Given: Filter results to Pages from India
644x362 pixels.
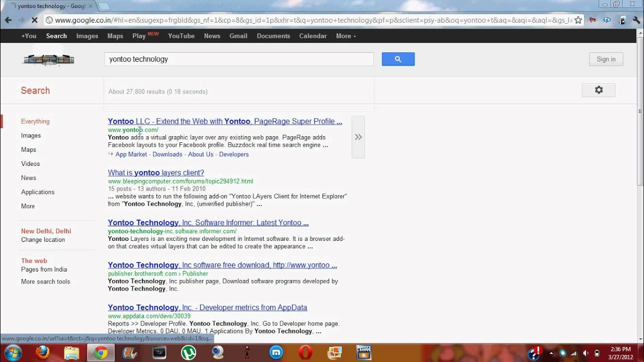Looking at the screenshot, I should [x=44, y=269].
